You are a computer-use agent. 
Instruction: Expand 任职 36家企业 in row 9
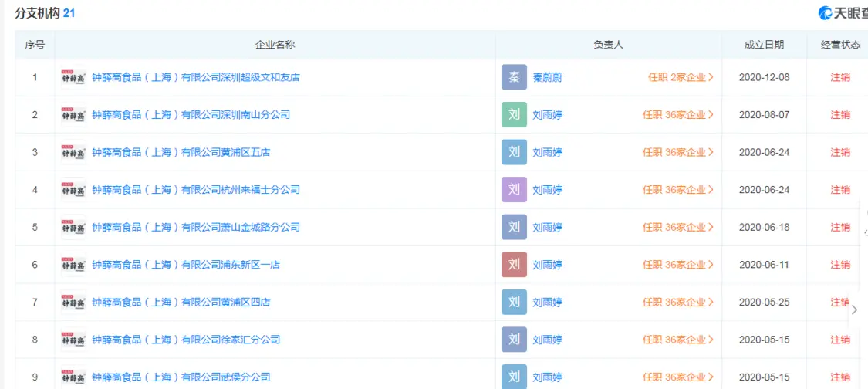click(678, 377)
